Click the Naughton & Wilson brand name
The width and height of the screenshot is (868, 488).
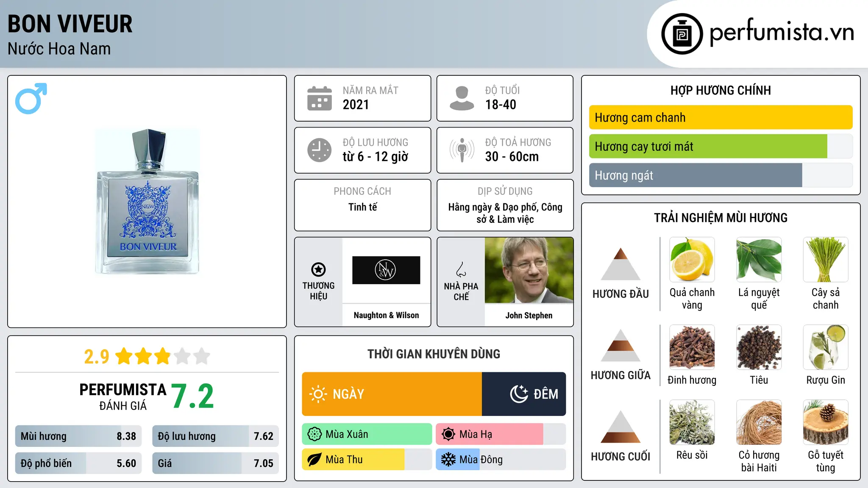pyautogui.click(x=386, y=315)
